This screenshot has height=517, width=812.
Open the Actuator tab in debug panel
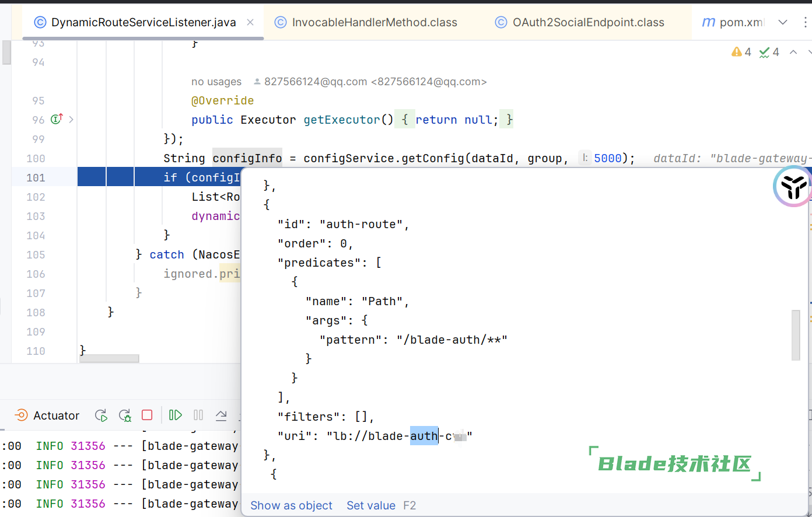[47, 415]
